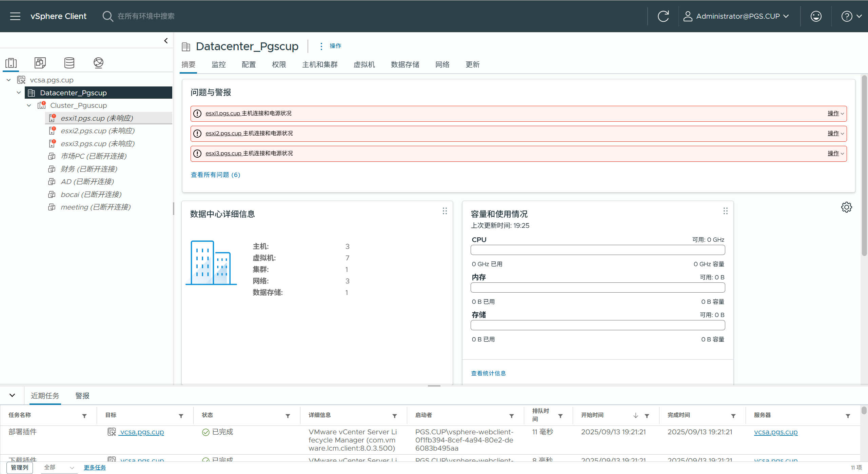Image resolution: width=868 pixels, height=474 pixels.
Task: Toggle sort arrow on 开始时间 column
Action: [636, 416]
